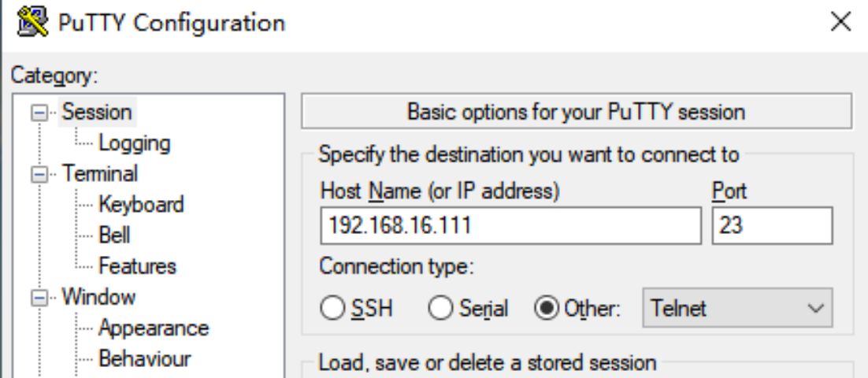The image size is (868, 378).
Task: Select the Other connection type radio
Action: coord(547,308)
